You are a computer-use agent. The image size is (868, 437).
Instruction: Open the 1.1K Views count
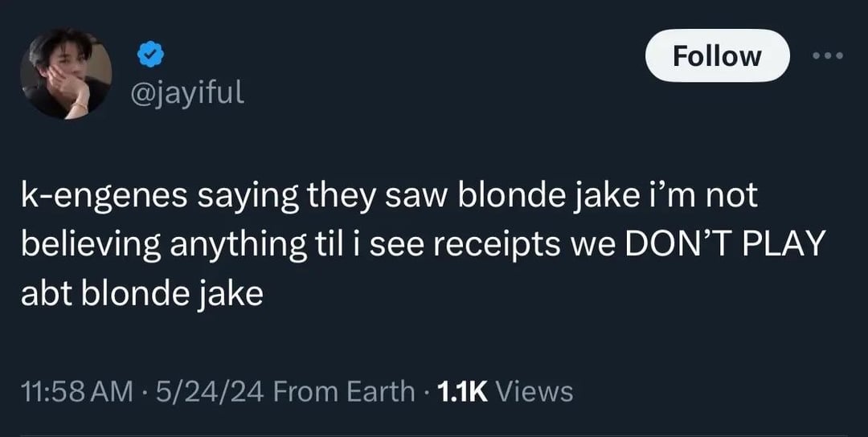click(x=505, y=392)
